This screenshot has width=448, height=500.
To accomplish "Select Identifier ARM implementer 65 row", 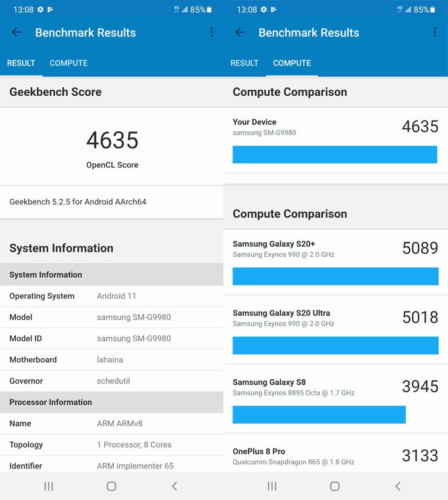I will point(111,465).
